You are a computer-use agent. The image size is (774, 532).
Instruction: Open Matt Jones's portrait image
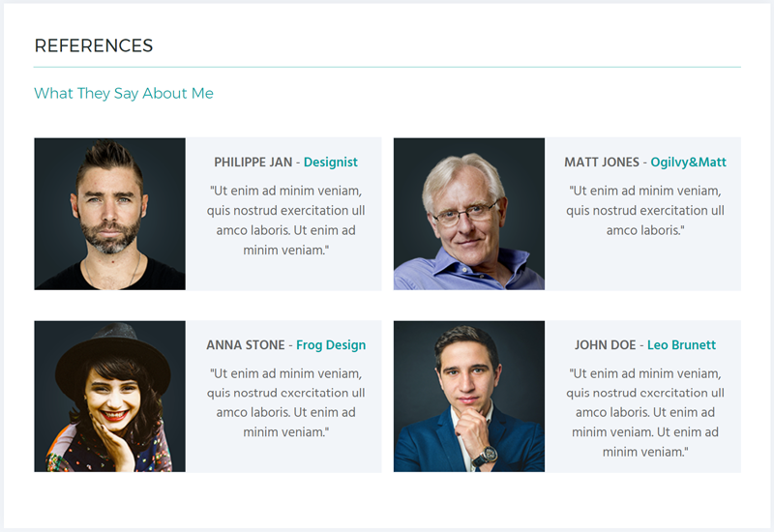pos(469,214)
